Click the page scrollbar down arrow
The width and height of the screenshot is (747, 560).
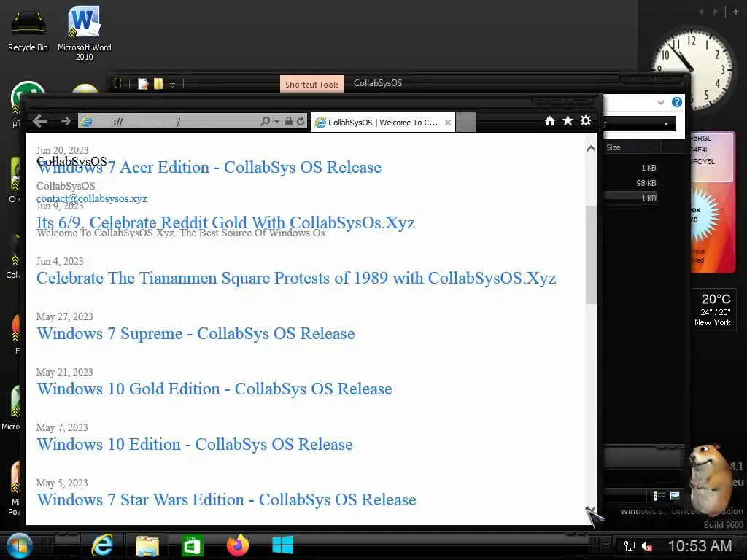coord(591,510)
